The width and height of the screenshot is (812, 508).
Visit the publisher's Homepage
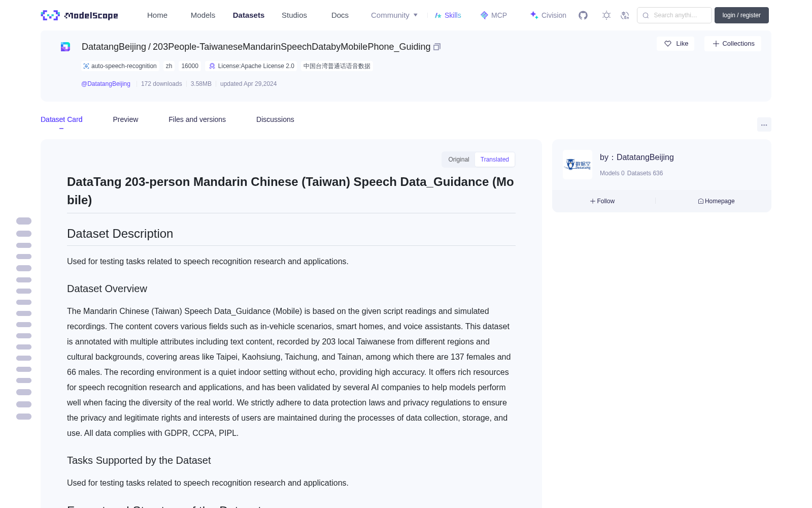pos(716,201)
